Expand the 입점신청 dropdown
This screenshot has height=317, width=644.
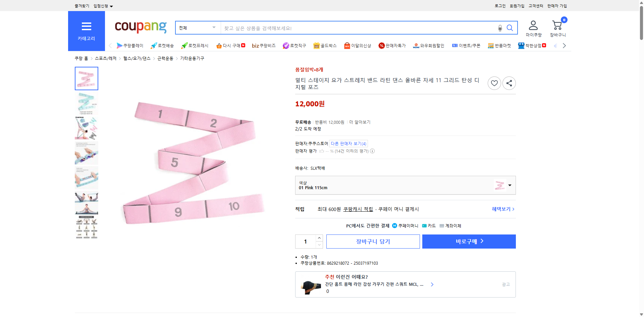tap(103, 6)
